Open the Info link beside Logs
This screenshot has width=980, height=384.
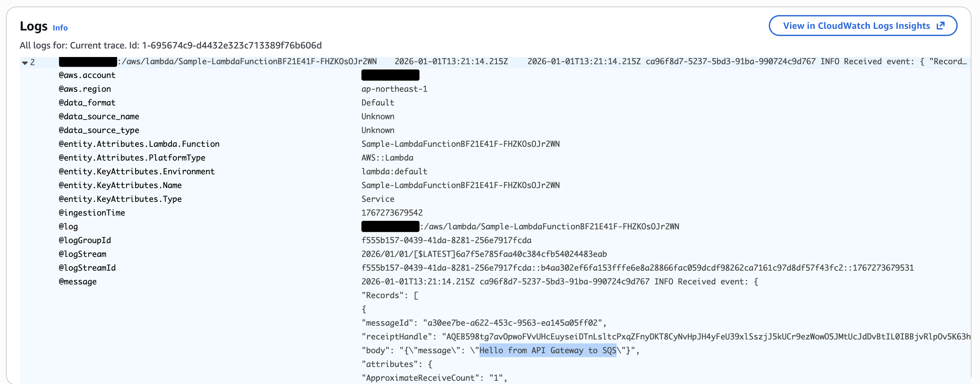tap(60, 28)
